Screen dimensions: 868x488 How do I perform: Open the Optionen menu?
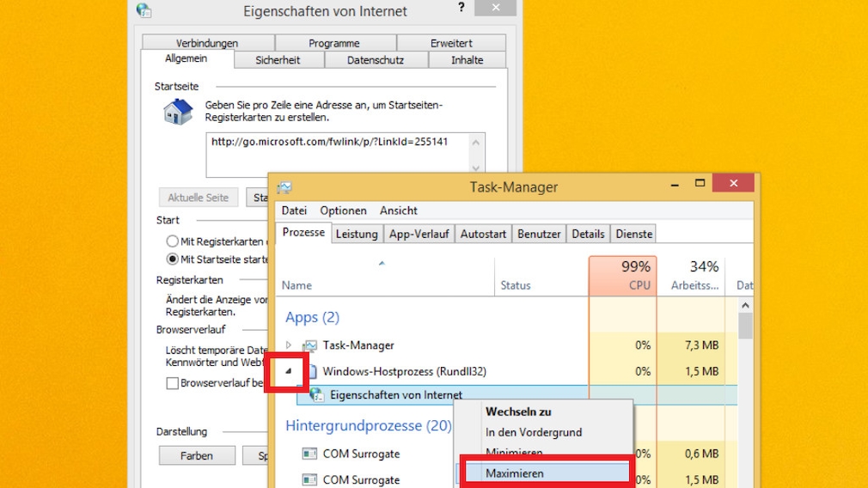pyautogui.click(x=343, y=210)
